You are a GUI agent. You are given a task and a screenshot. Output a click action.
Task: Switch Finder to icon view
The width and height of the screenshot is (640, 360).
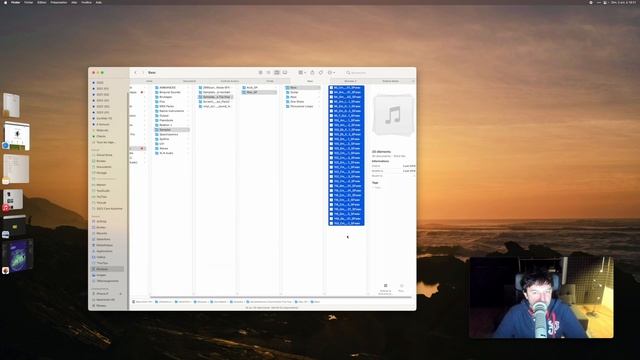[260, 73]
